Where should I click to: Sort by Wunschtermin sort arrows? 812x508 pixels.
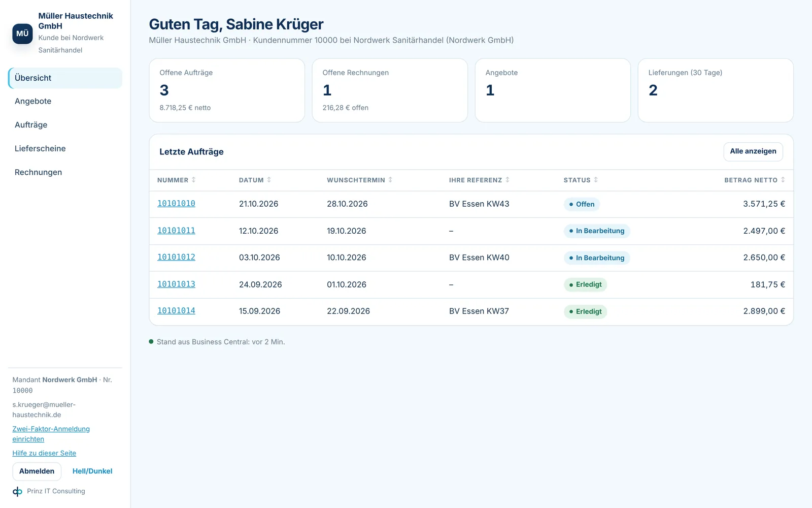[x=390, y=180]
